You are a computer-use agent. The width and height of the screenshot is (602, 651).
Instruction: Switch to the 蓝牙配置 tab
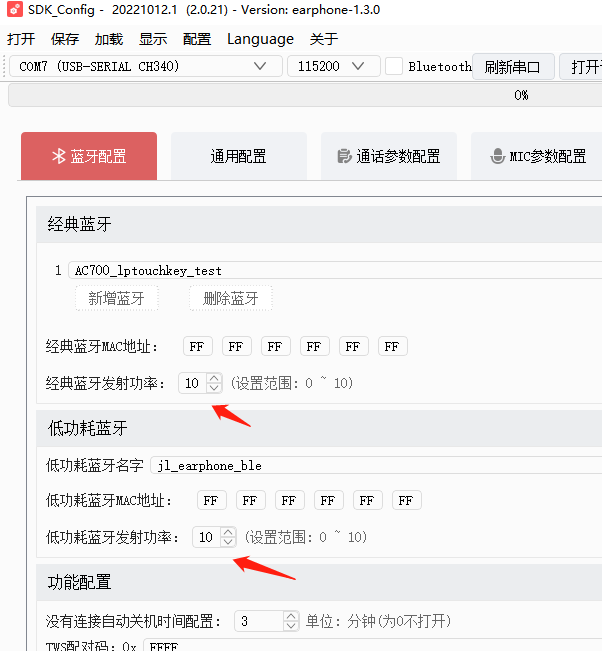click(x=89, y=156)
